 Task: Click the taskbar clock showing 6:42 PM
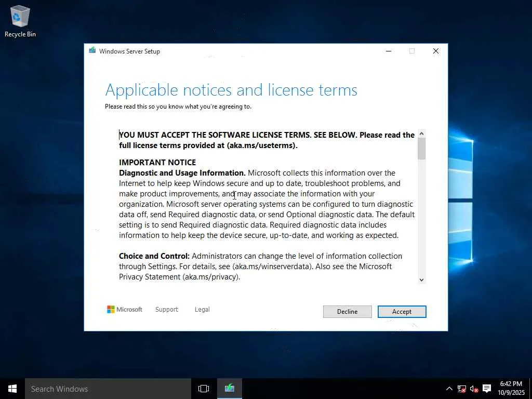[x=511, y=389]
